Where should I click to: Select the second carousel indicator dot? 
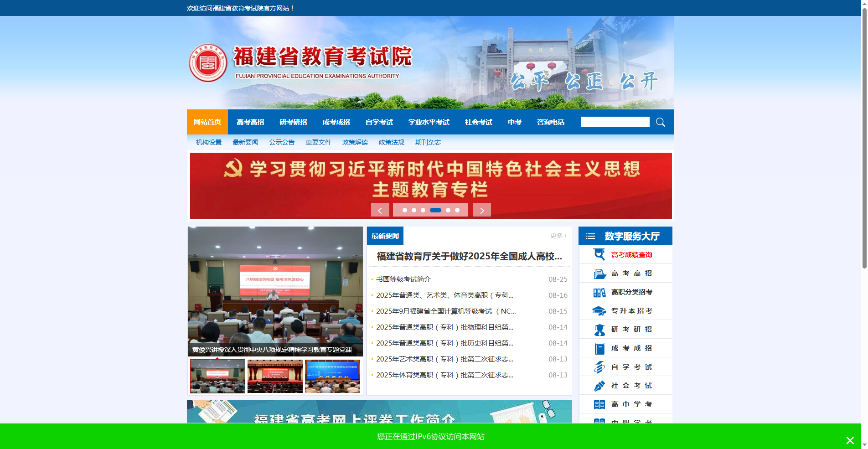coord(414,210)
